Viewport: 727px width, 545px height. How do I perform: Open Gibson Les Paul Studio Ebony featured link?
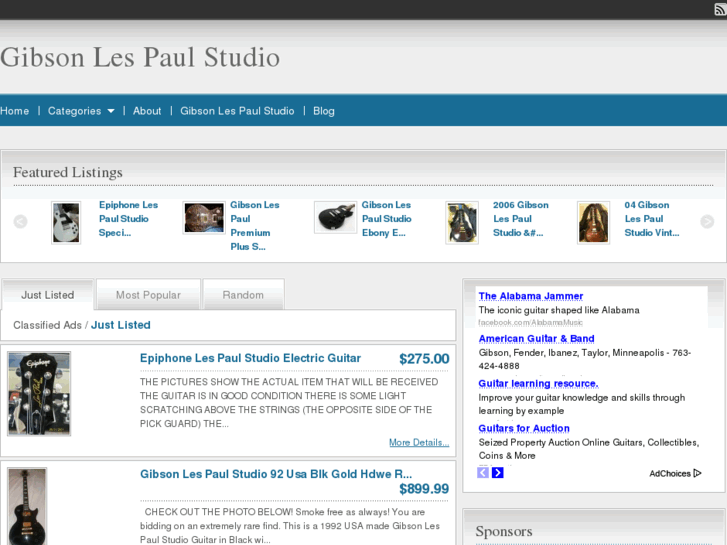tap(387, 219)
